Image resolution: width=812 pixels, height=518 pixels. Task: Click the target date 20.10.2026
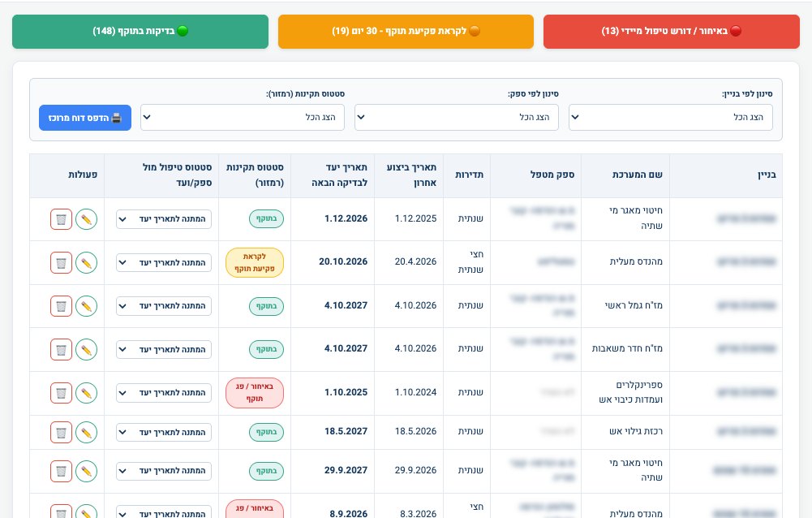coord(343,262)
